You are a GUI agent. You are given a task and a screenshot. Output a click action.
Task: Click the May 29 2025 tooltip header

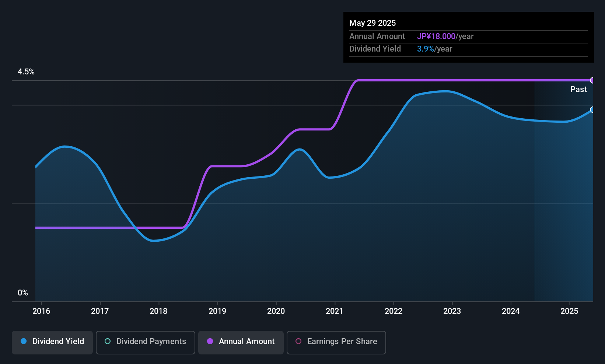click(373, 23)
